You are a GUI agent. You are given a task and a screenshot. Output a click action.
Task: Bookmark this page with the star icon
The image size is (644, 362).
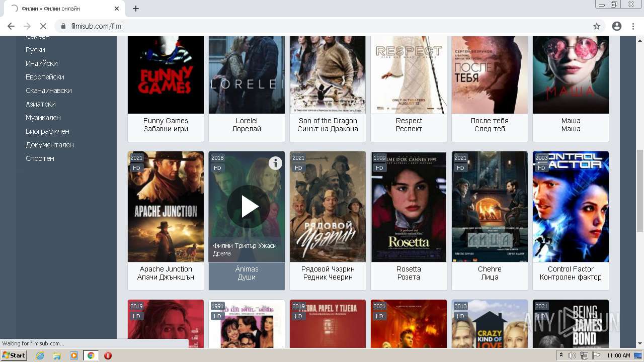(x=597, y=26)
